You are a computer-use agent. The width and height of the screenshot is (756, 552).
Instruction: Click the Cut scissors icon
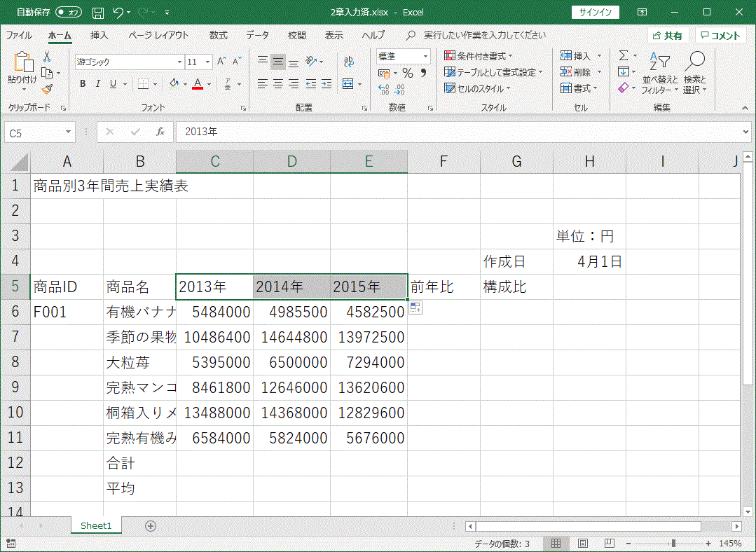click(x=47, y=57)
